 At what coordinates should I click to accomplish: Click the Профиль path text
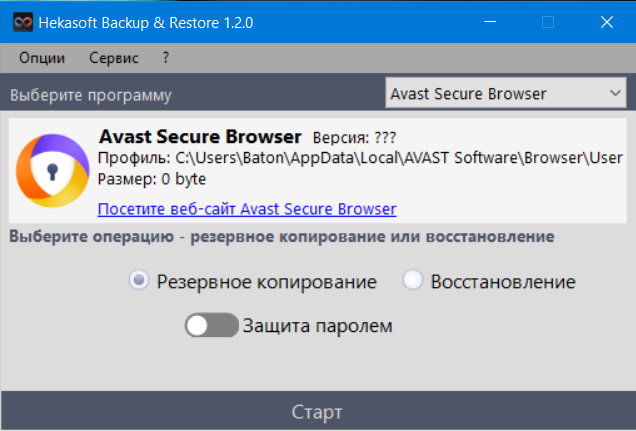coord(360,158)
